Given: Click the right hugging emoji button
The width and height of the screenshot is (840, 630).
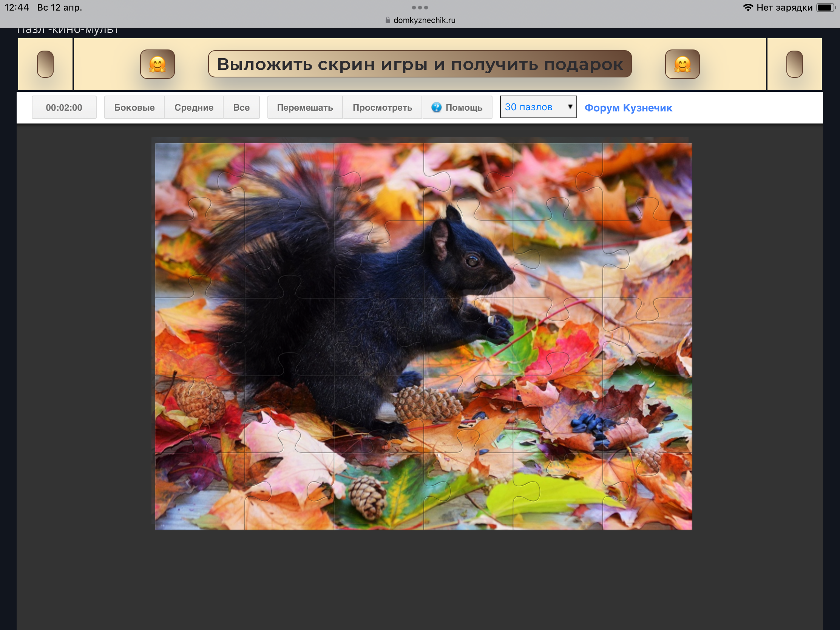Looking at the screenshot, I should click(682, 64).
